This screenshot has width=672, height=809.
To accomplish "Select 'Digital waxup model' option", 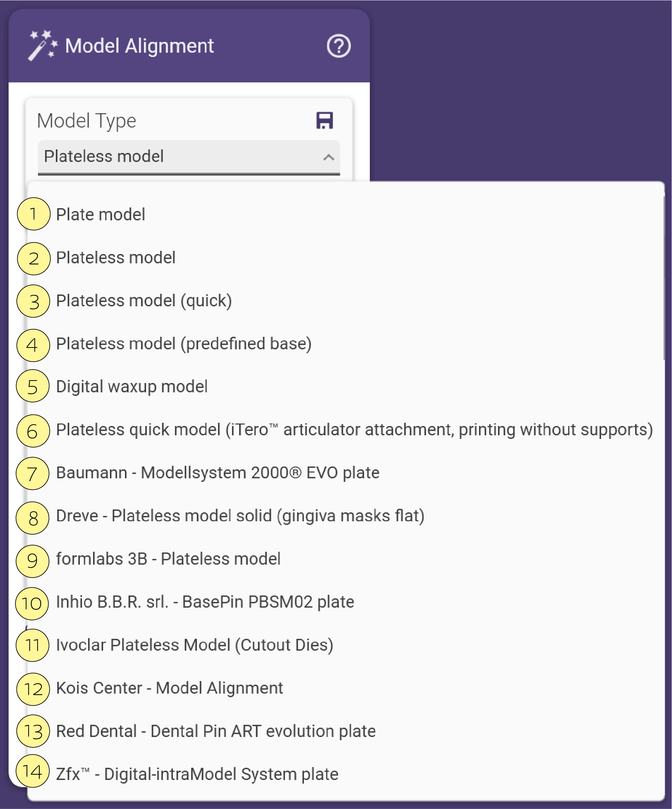I will (345, 386).
